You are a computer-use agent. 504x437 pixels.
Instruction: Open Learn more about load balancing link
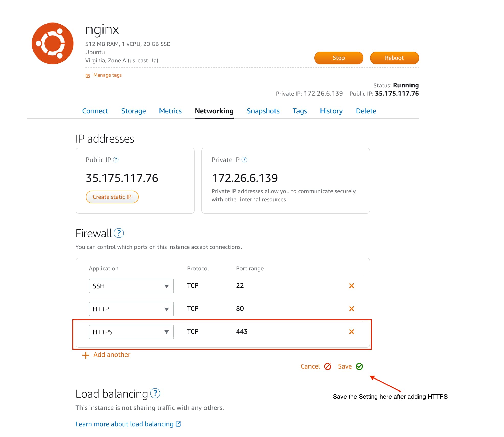(124, 424)
